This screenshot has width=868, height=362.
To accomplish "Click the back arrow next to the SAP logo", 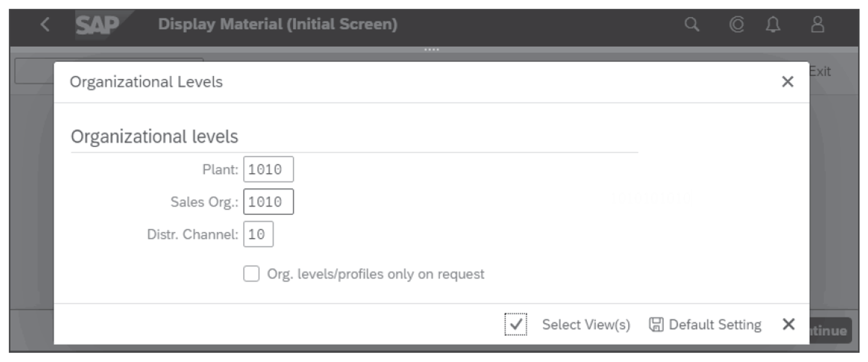I will (x=44, y=25).
